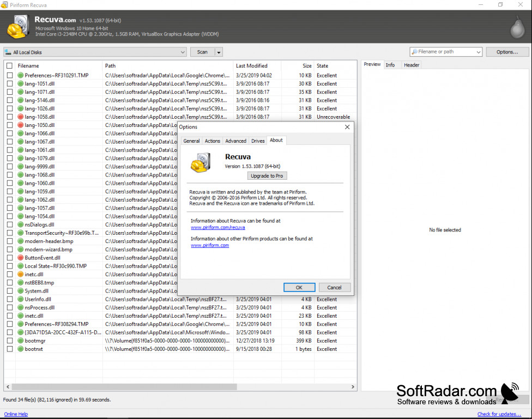This screenshot has height=419, width=532.
Task: Click green status dot of lang-9999.dll
Action: click(x=20, y=167)
